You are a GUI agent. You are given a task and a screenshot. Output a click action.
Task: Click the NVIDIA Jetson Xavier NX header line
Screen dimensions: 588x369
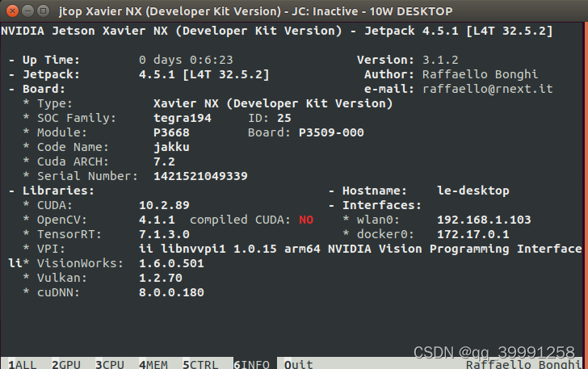tap(277, 31)
